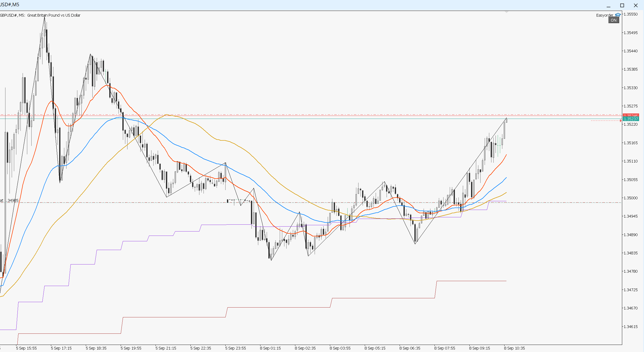Screen dimensions: 644x352
Task: Click the 1.35550 price scale value
Action: pos(631,14)
